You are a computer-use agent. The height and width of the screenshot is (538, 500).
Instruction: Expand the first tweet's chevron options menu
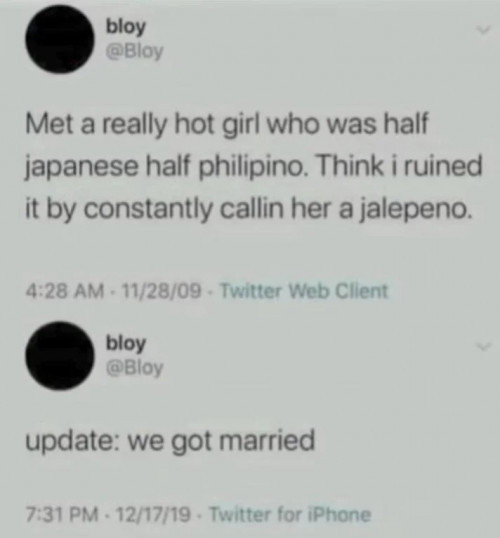[x=484, y=31]
